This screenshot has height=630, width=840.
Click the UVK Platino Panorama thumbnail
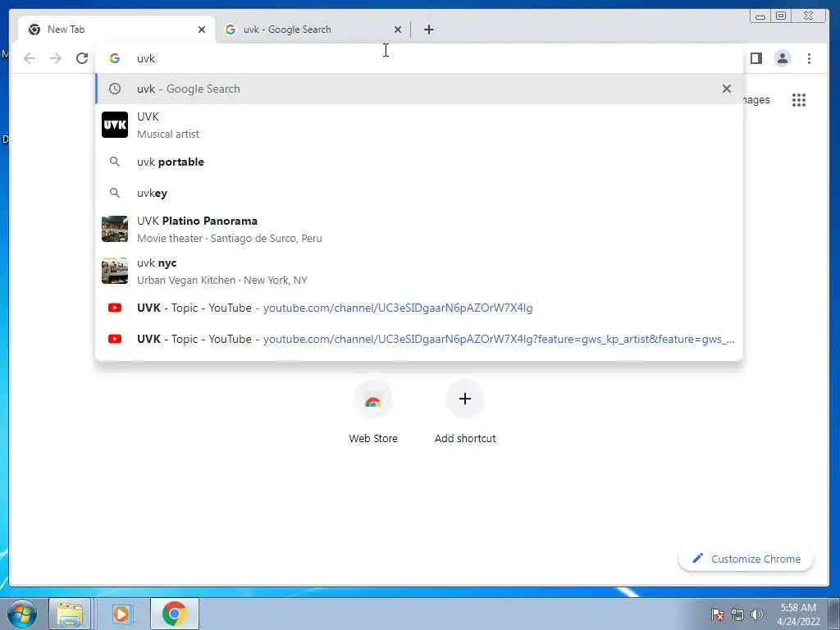pos(115,230)
